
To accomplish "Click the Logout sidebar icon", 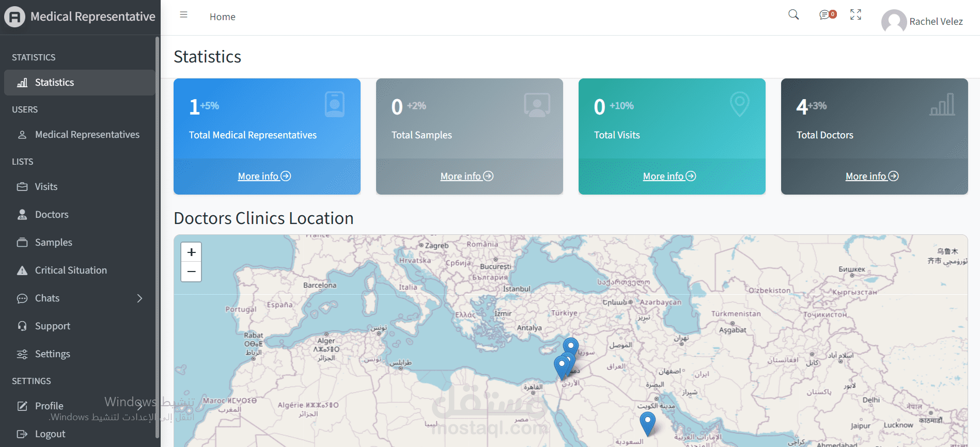I will (22, 434).
